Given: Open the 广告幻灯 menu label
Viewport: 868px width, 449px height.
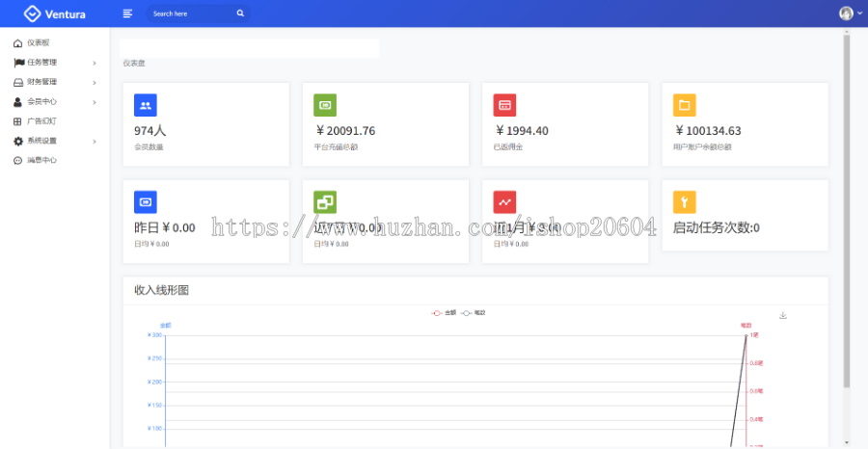Looking at the screenshot, I should coord(42,121).
